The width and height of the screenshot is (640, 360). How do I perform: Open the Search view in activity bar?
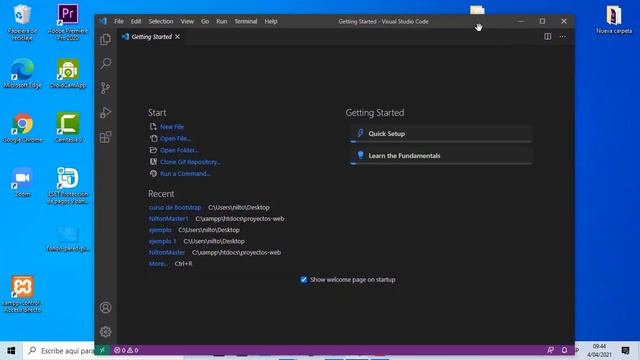(105, 63)
